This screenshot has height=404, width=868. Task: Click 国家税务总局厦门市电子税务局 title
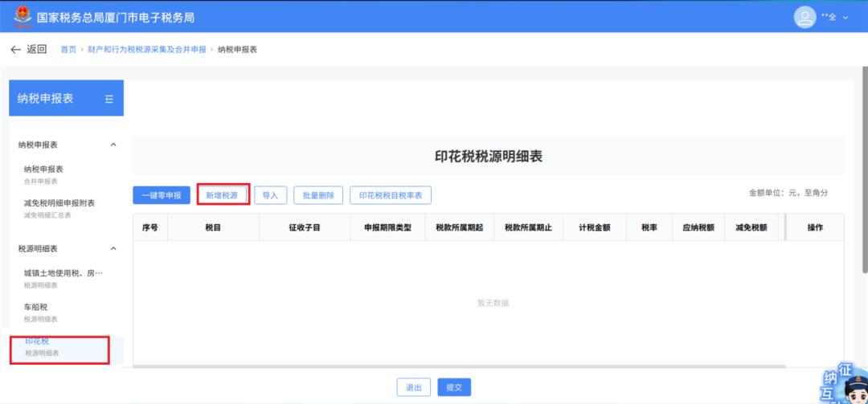[x=116, y=18]
